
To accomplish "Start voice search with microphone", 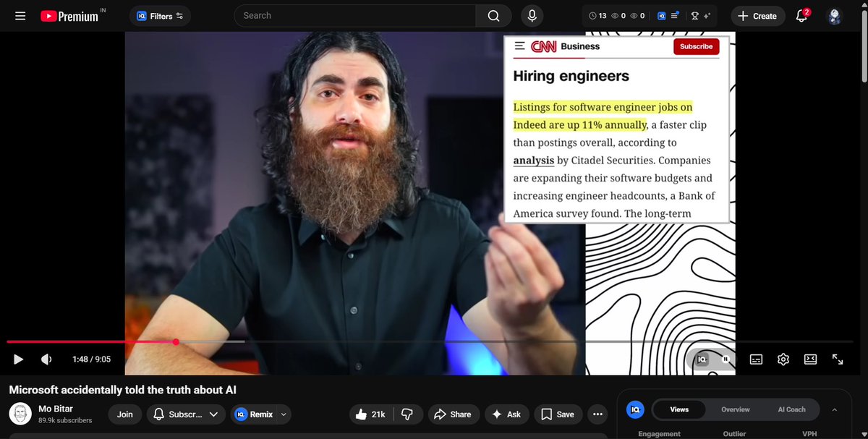I will click(532, 16).
